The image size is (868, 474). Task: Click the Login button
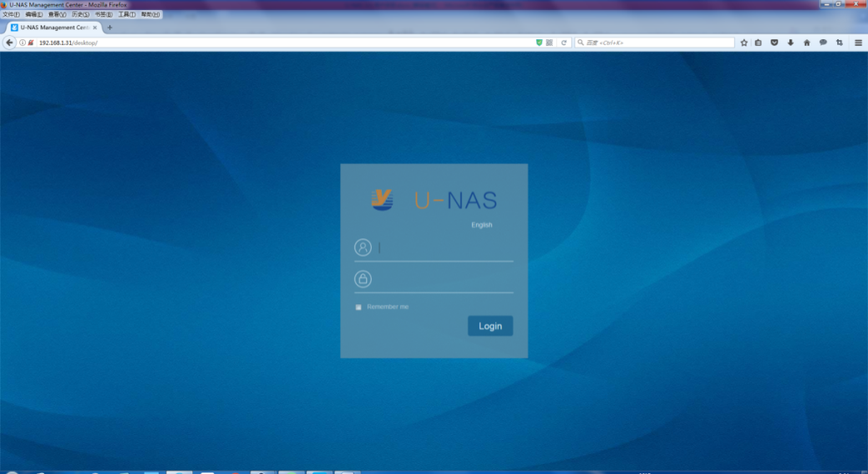pos(490,326)
